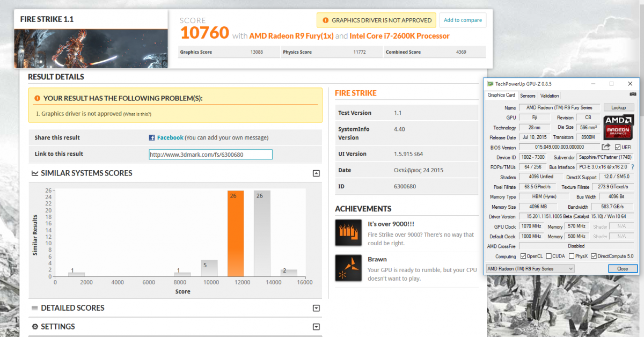Click the Close button in GPU-Z
Image resolution: width=644 pixels, height=337 pixels.
[623, 268]
